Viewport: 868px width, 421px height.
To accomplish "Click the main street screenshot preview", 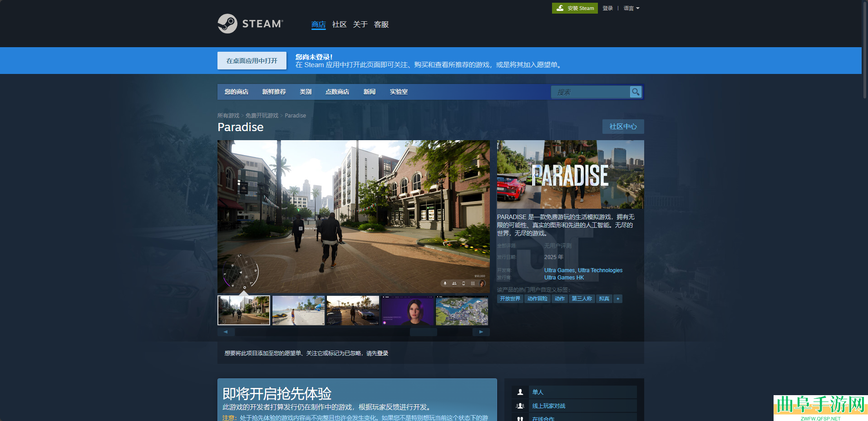I will [x=354, y=216].
